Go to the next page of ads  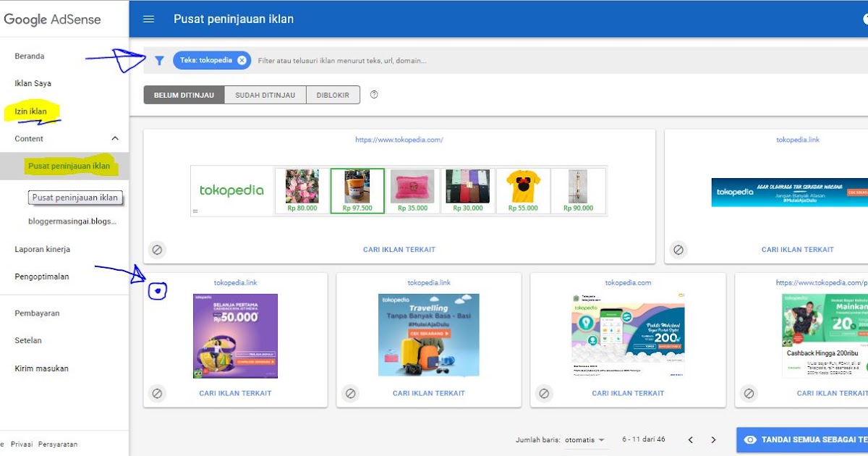713,439
